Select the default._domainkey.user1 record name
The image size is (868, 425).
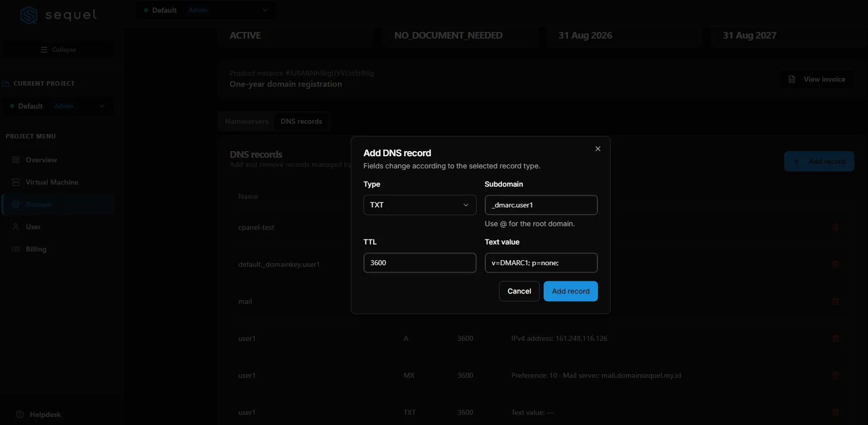279,264
